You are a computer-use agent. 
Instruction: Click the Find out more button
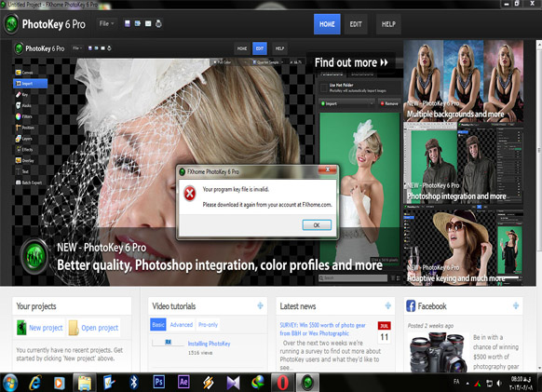[351, 62]
